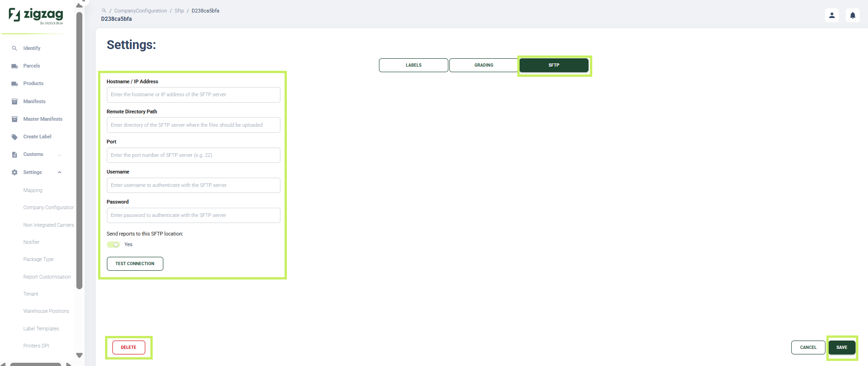Open Printers DPI menu item

point(36,346)
